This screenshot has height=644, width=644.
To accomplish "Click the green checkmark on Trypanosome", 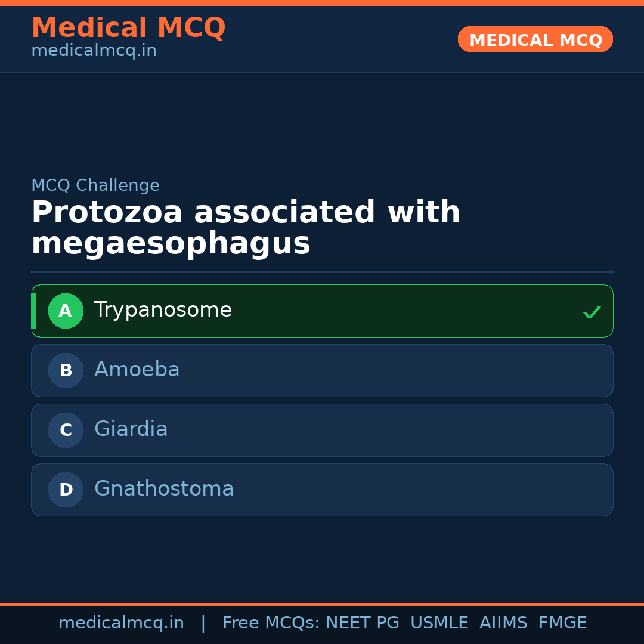I will pyautogui.click(x=592, y=312).
